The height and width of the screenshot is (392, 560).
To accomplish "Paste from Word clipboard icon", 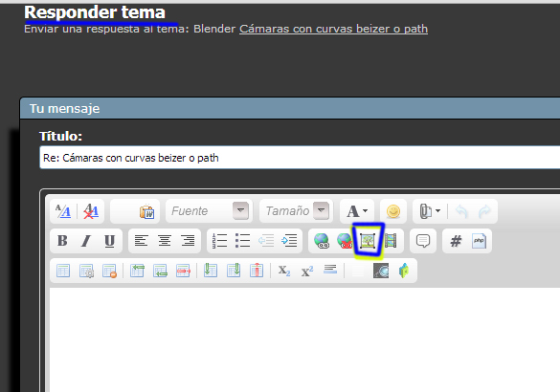I will tap(146, 212).
